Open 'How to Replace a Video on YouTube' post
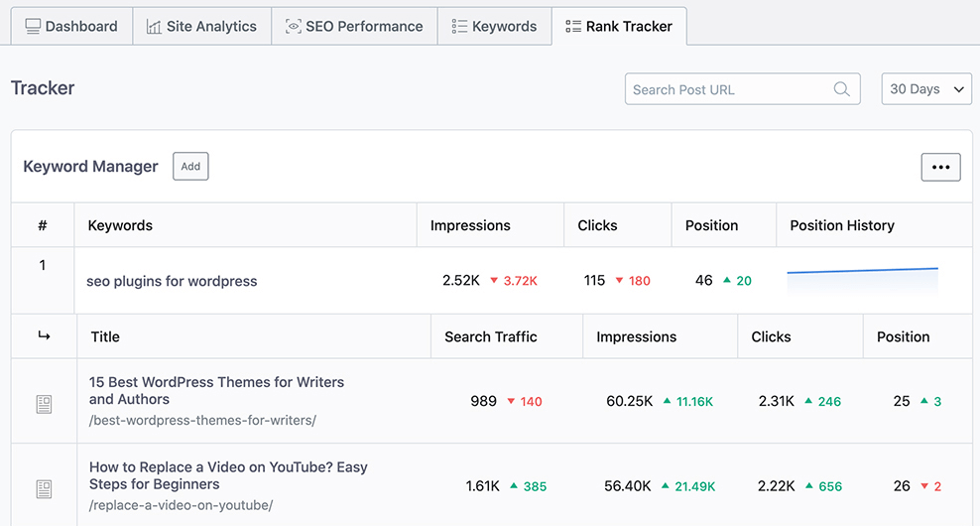Screen dimensions: 980x526 click(x=228, y=475)
